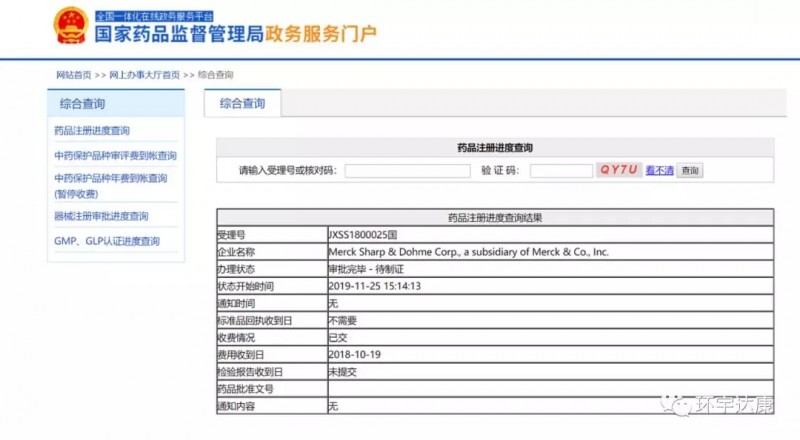Open 中药保护品种审评费到帐查询 sidebar link
Screen dimensions: 800x440
point(115,156)
